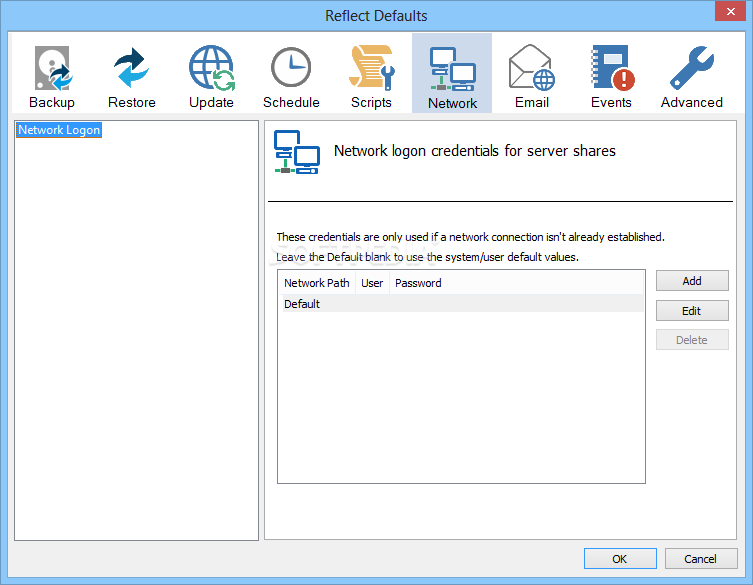
Task: Click the Network Path column header
Action: click(x=317, y=283)
